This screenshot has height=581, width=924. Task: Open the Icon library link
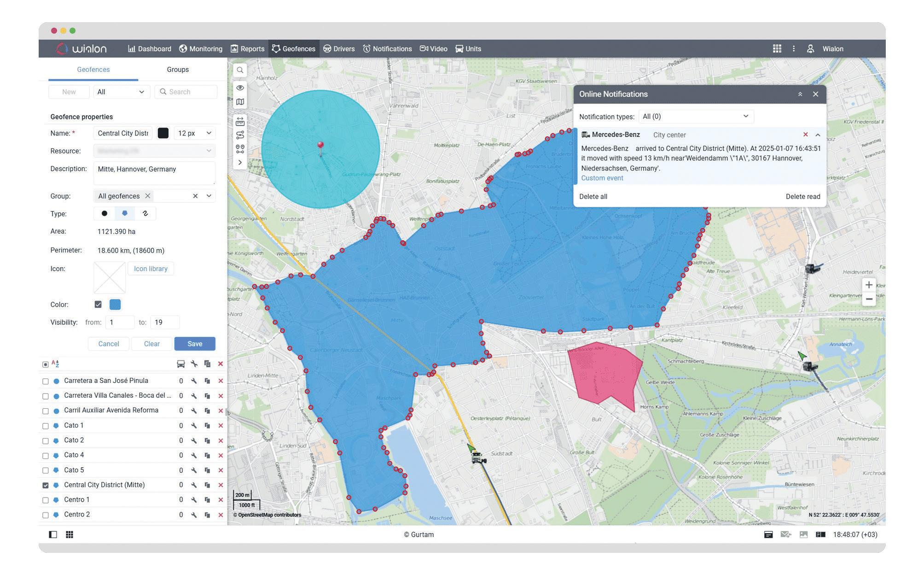point(151,269)
